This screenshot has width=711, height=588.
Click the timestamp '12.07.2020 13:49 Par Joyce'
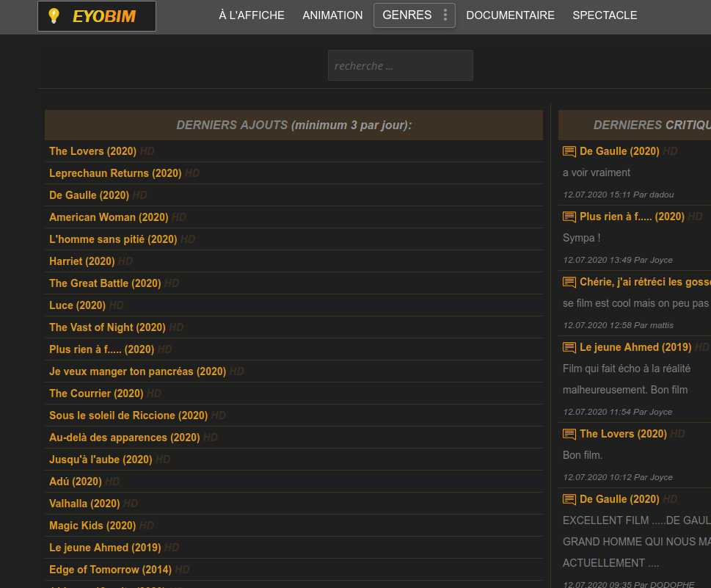[x=618, y=260]
